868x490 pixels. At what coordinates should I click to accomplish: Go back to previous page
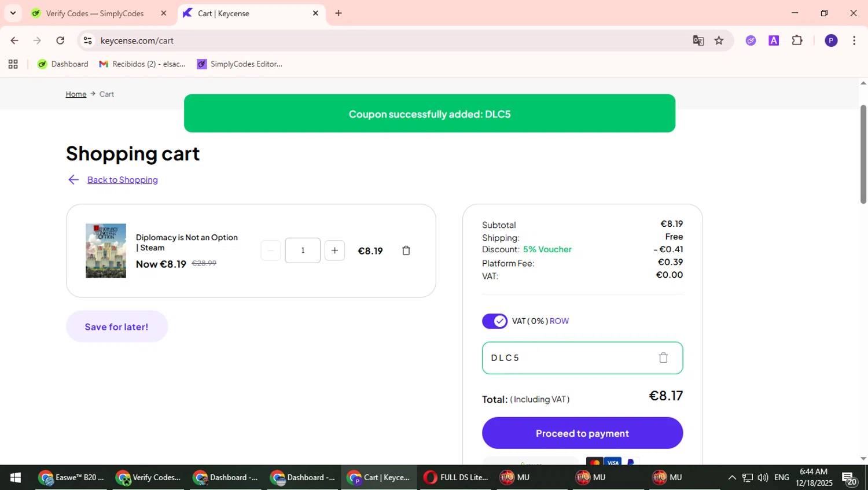click(14, 40)
